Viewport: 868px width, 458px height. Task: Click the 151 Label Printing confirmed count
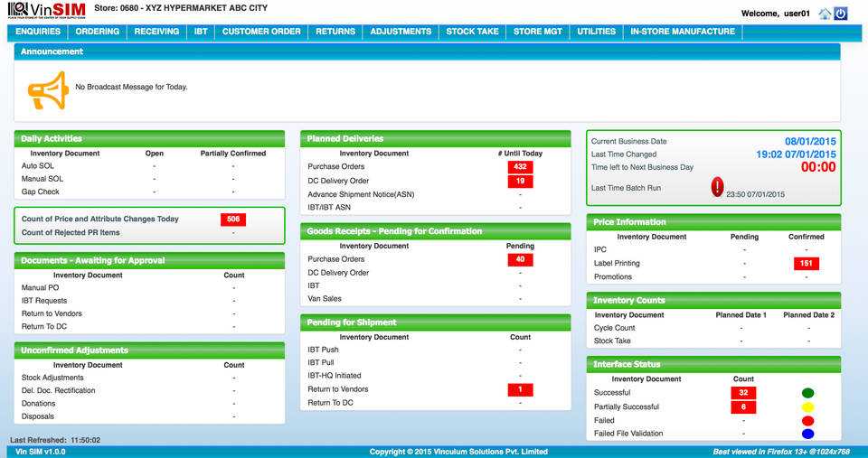click(x=807, y=264)
